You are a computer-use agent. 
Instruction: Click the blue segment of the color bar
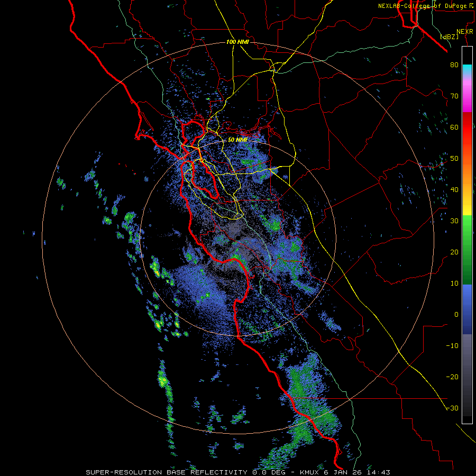[x=467, y=309]
